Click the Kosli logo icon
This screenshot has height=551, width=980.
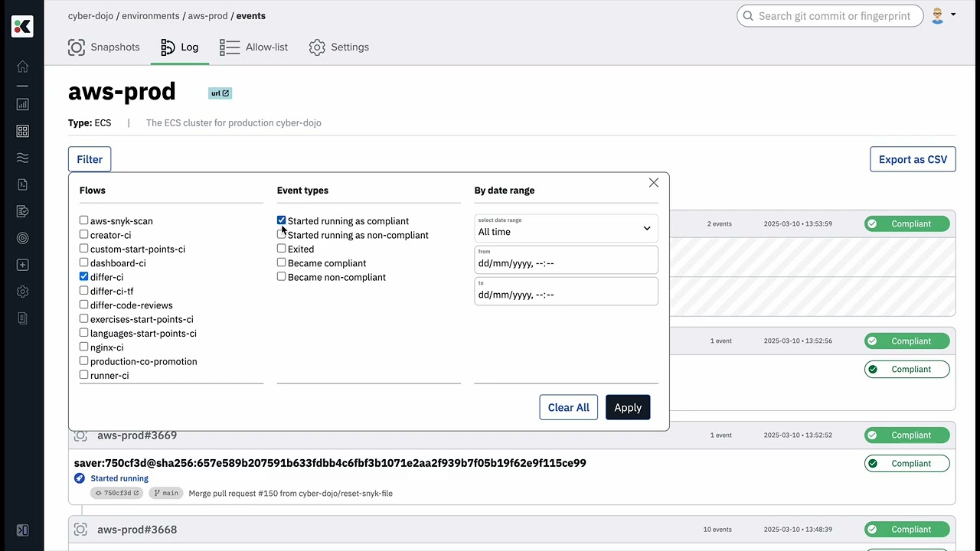[22, 27]
